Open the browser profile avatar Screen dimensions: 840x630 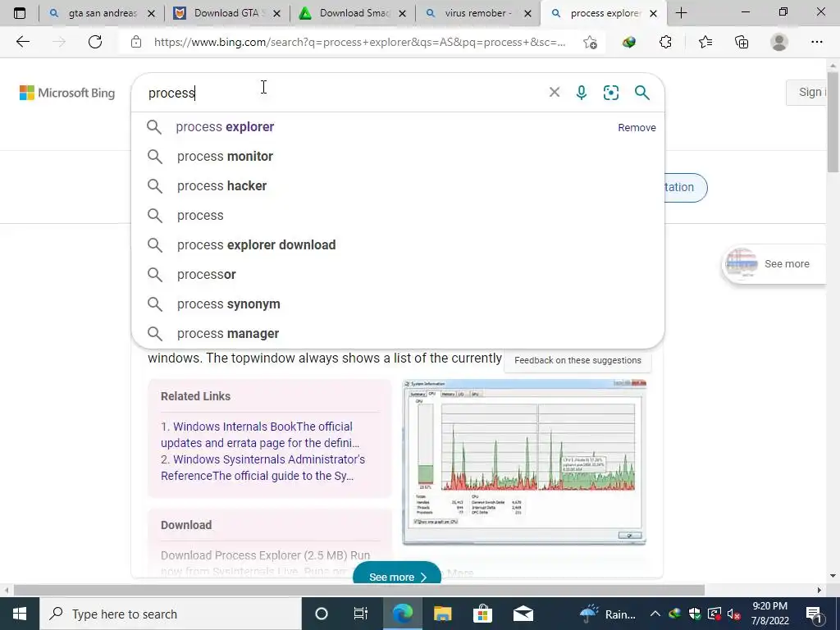point(779,42)
